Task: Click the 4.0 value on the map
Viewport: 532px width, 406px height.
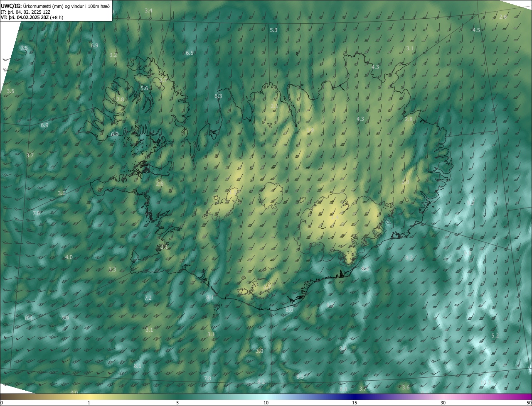Action: [x=69, y=257]
